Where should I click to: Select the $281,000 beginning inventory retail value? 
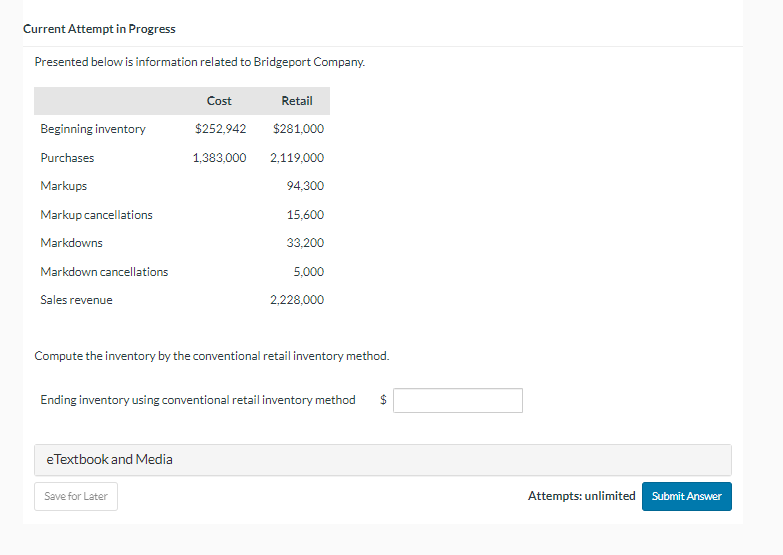pyautogui.click(x=298, y=129)
